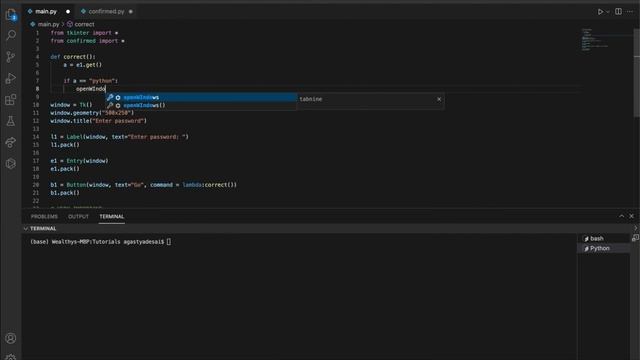The image size is (640, 360).
Task: Click 'b1.pack()' on line 21
Action: click(65, 193)
